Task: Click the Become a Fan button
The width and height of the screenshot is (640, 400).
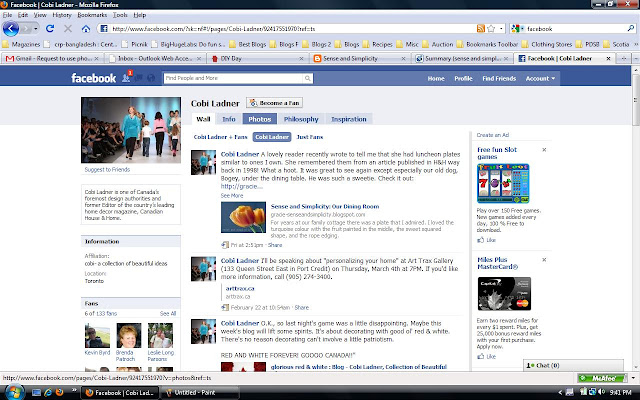Action: [275, 103]
